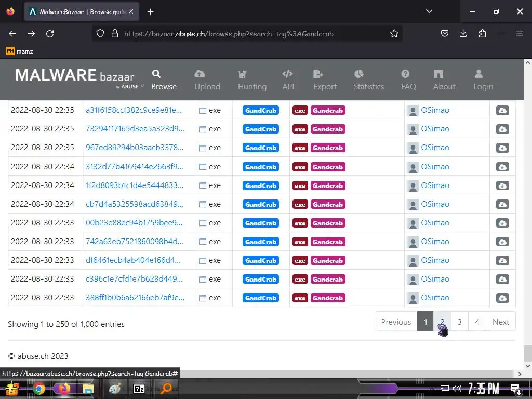Download the df6461ecb4ab404e166d4 sample
This screenshot has width=532, height=399.
(x=502, y=260)
